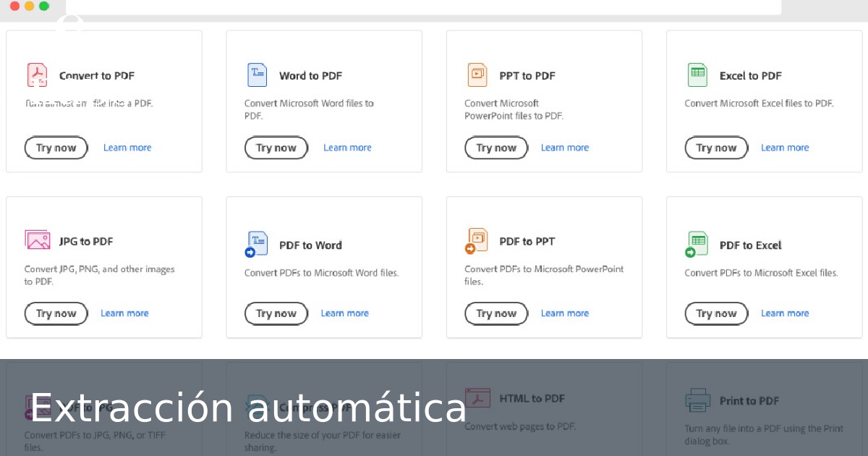Screen dimensions: 868x456
Task: Click the "PPT to PDF" title text
Action: pyautogui.click(x=527, y=75)
